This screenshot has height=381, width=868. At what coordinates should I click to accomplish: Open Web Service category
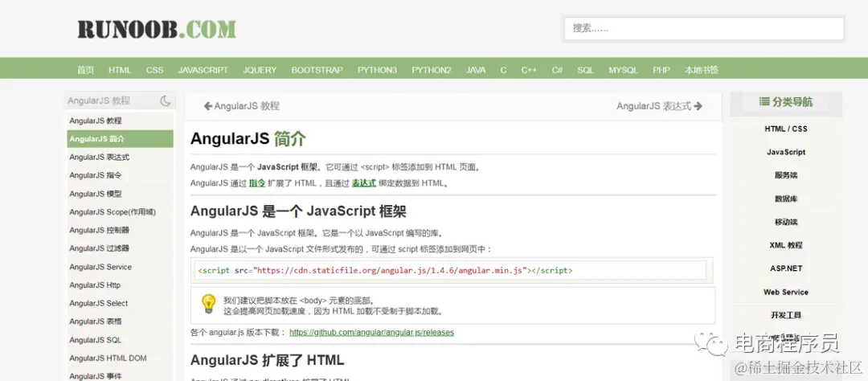(786, 292)
